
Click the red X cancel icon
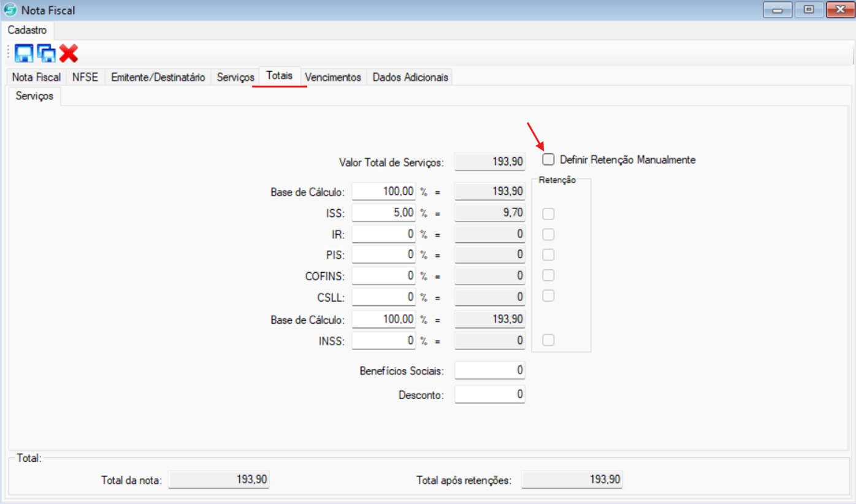tap(69, 53)
